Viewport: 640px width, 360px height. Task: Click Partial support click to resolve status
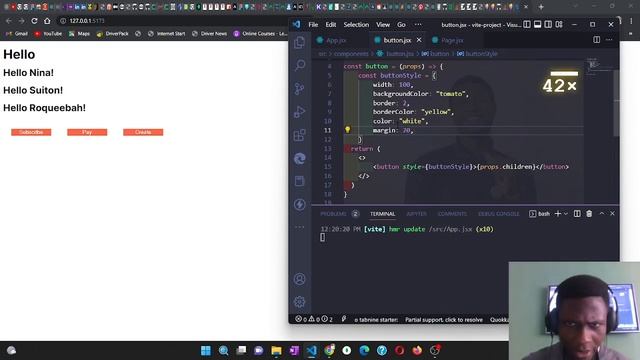tap(444, 319)
